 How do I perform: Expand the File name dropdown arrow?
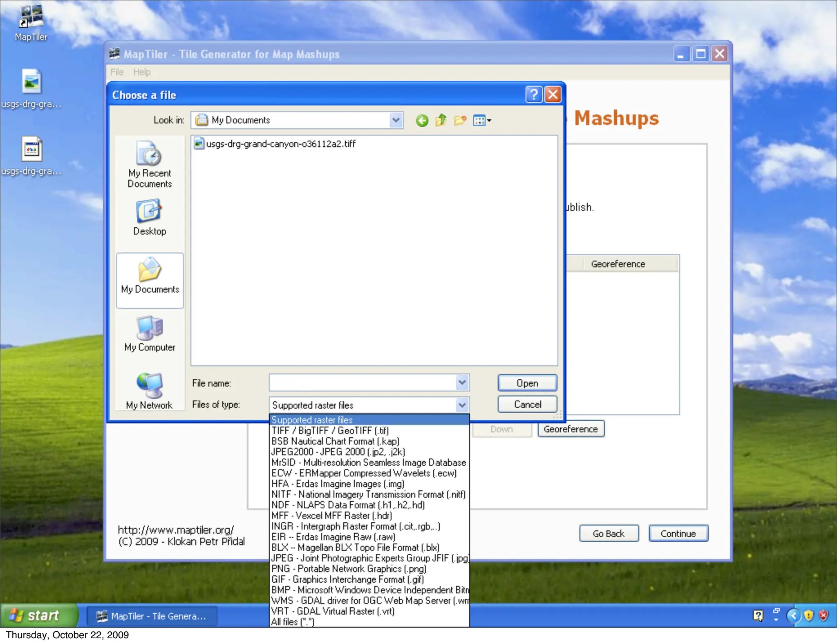click(462, 383)
